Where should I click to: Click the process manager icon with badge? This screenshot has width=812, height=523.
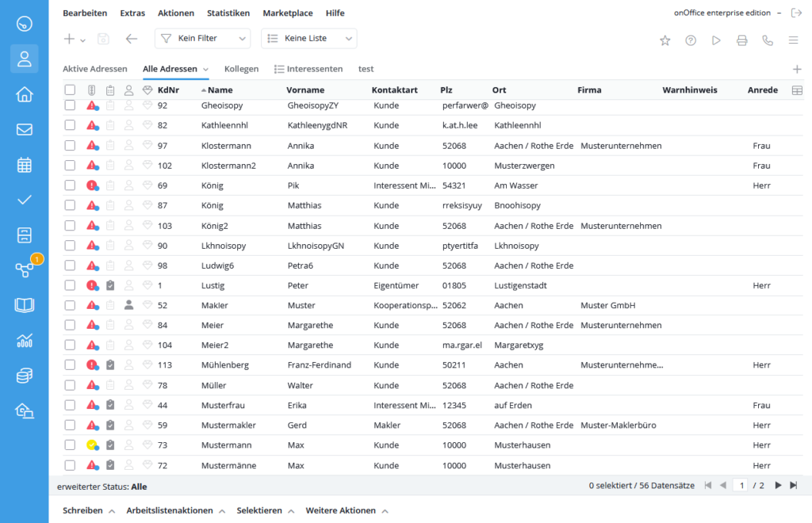[24, 269]
